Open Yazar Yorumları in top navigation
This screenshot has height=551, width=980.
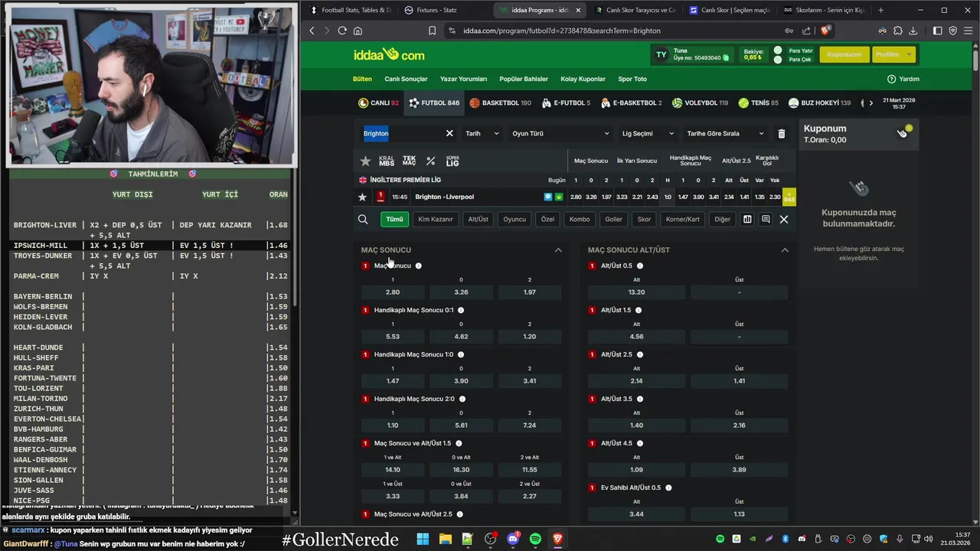463,79
